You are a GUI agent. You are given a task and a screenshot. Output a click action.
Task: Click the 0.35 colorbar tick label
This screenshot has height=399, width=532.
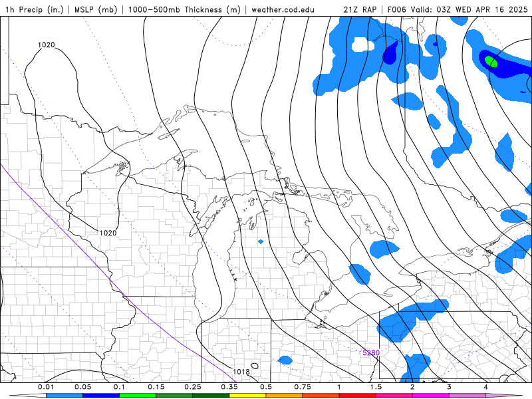229,387
